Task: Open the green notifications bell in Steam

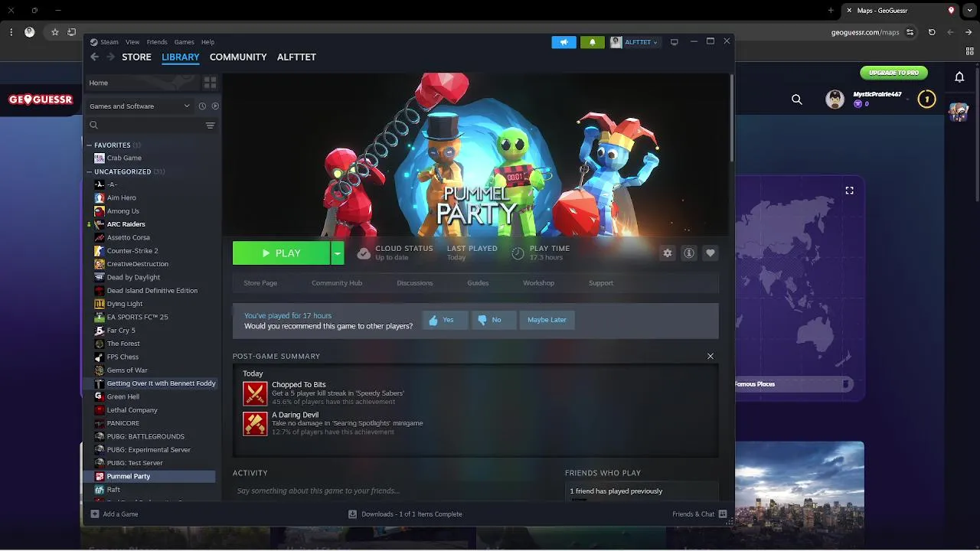Action: [593, 42]
